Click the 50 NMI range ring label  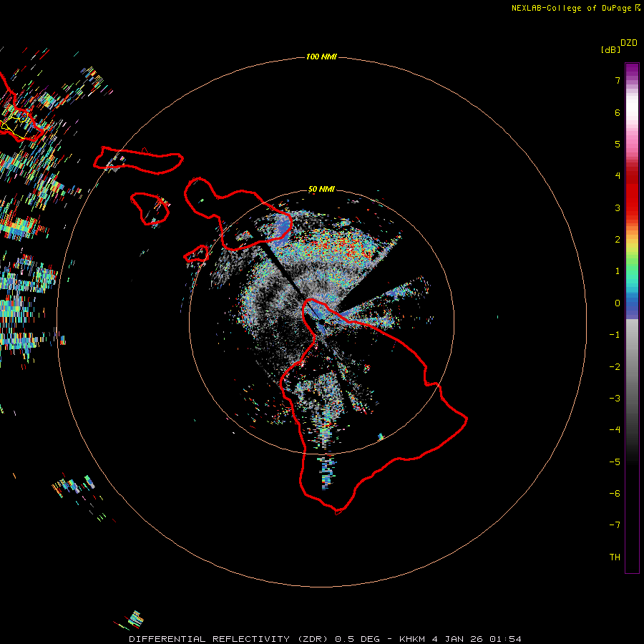(x=321, y=190)
